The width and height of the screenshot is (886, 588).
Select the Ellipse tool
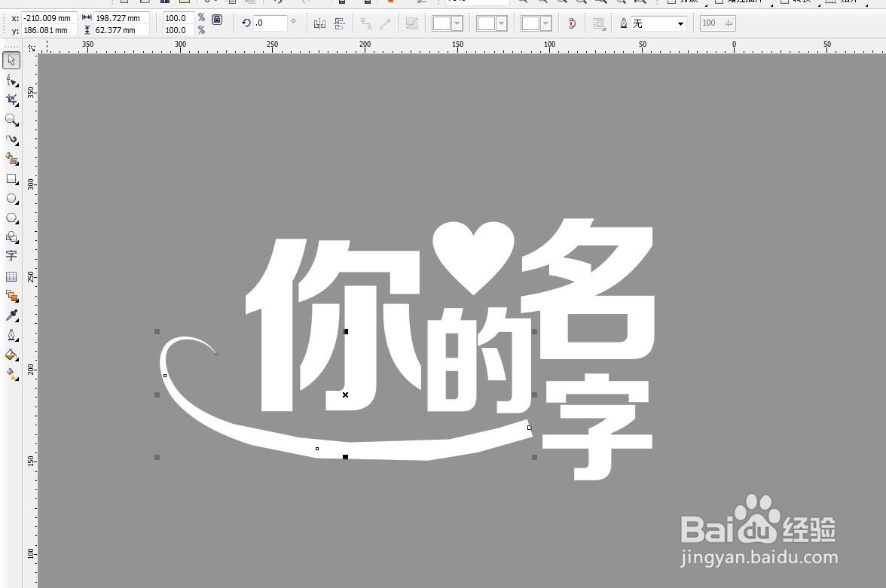pyautogui.click(x=11, y=199)
